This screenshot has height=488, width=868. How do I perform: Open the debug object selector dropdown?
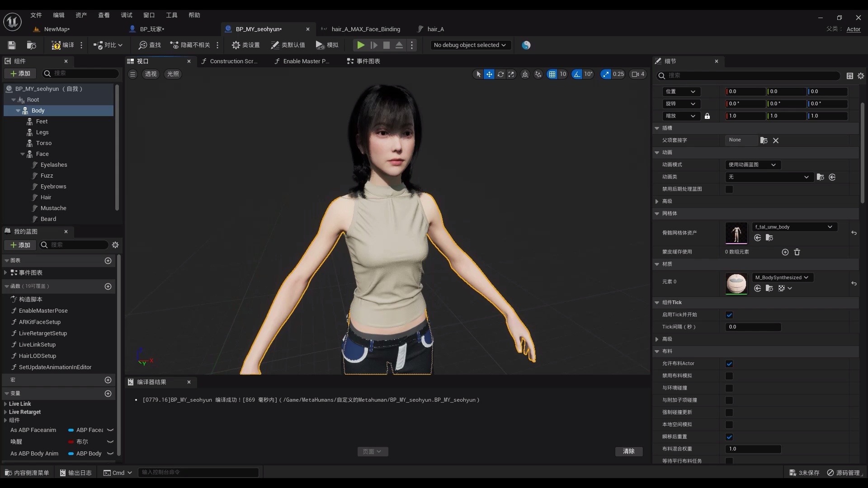470,45
